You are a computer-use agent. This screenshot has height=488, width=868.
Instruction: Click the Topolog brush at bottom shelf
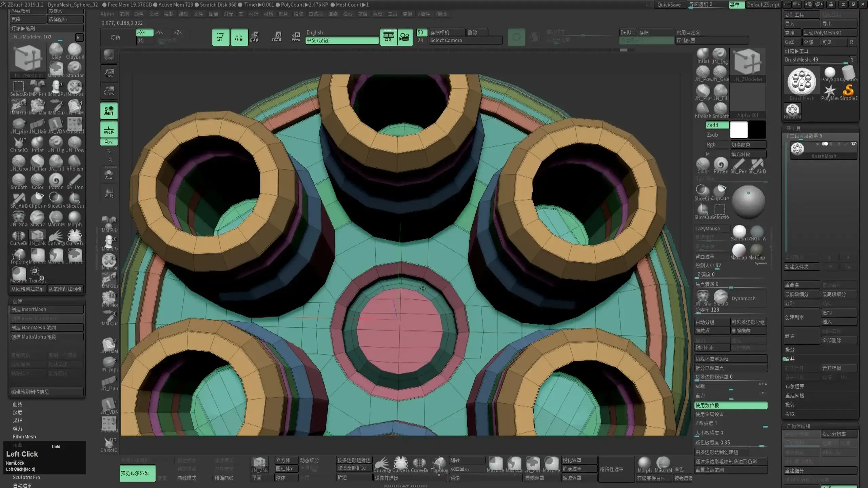(439, 463)
